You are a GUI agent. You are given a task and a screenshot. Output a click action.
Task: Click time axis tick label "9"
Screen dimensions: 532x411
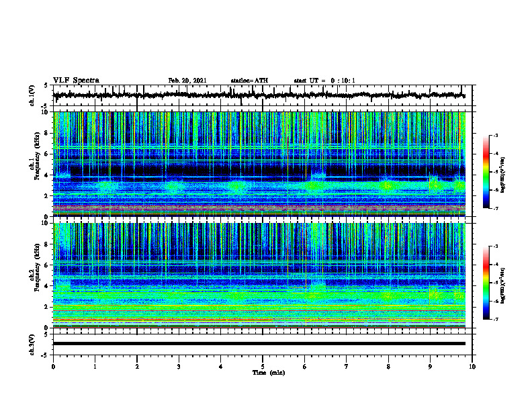[430, 367]
